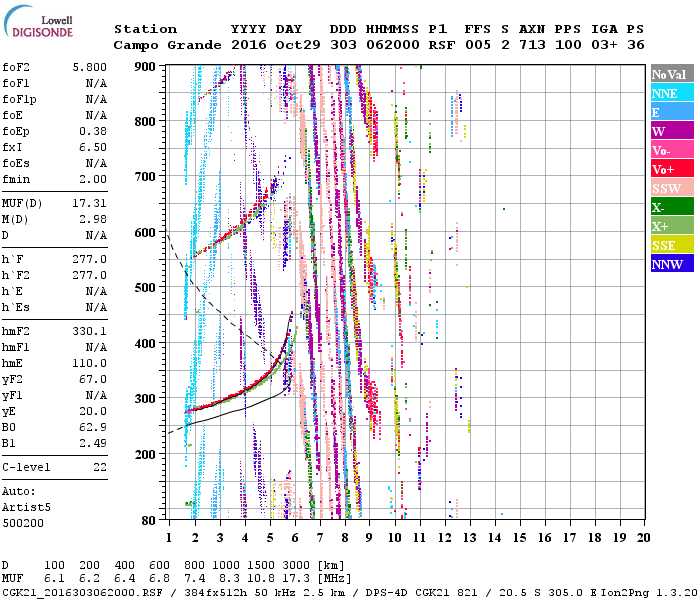
Task: Click the 500200 code under Artist5
Action: (x=23, y=523)
